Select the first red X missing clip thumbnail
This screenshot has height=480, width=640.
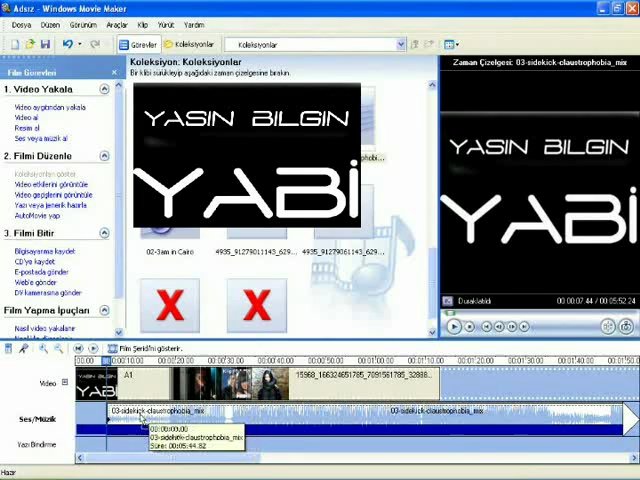tap(170, 305)
